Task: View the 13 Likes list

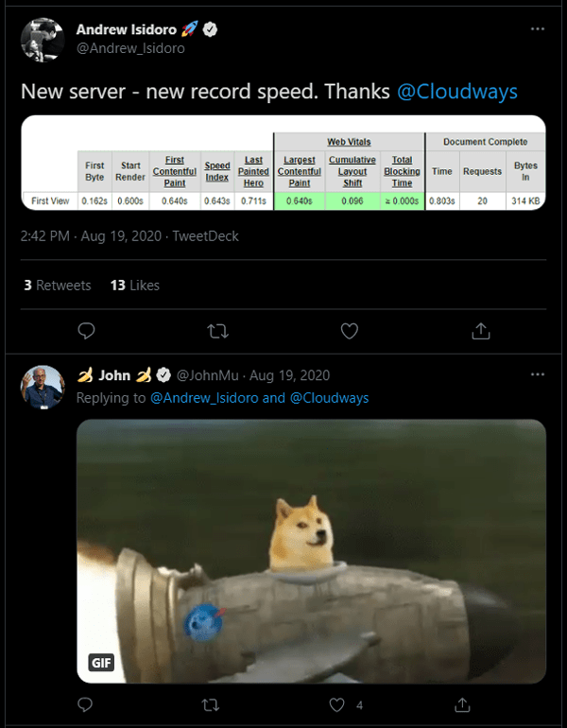Action: point(135,285)
